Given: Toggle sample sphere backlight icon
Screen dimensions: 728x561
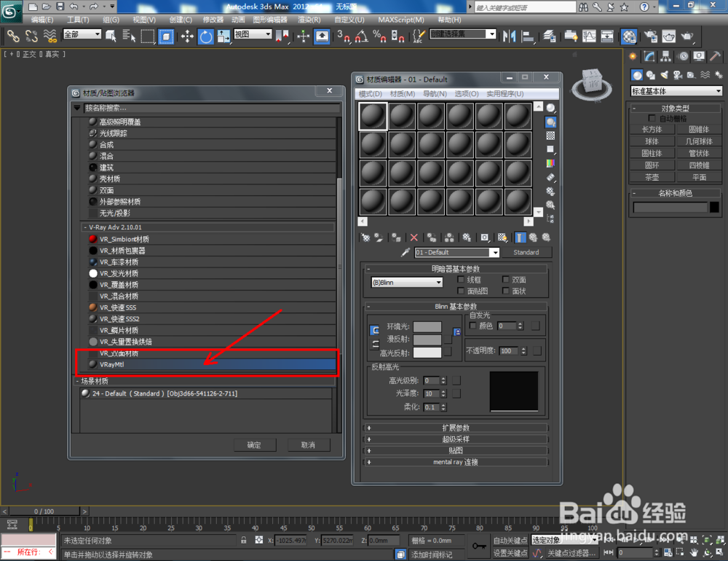Looking at the screenshot, I should (550, 122).
